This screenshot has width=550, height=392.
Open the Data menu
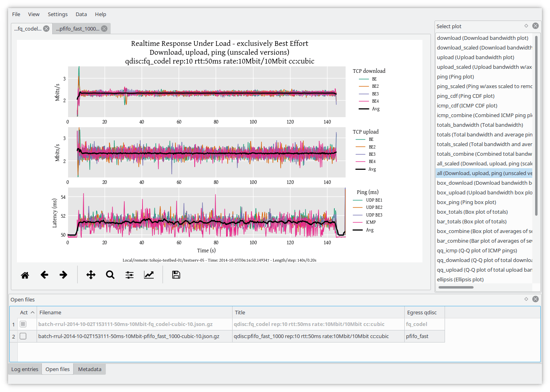[81, 14]
